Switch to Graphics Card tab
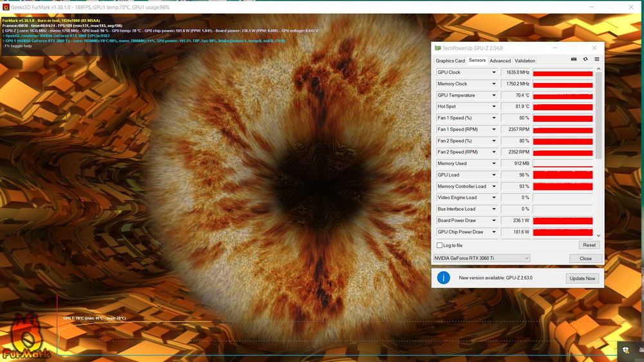Screen dimensions: 644x362 450,61
